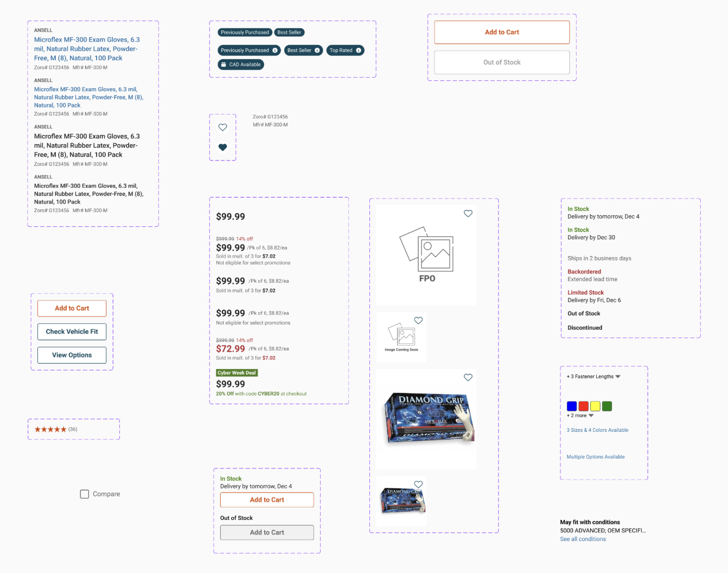Click the View Options button
This screenshot has height=573, width=728.
pos(72,355)
